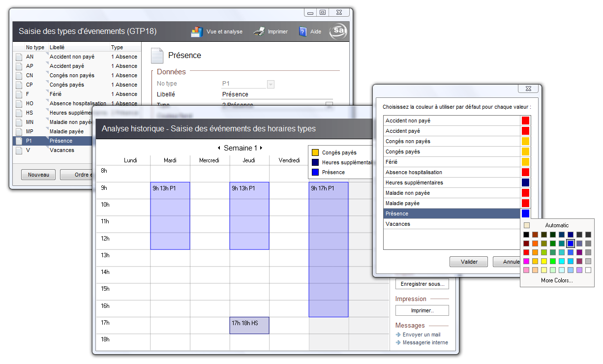Go to previous week arrow
The width and height of the screenshot is (603, 364).
click(x=219, y=148)
